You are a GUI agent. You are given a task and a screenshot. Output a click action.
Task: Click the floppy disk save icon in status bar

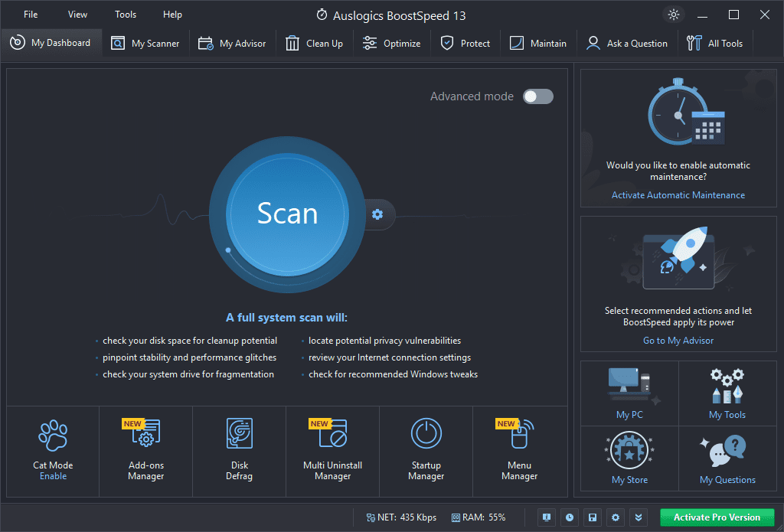coord(593,517)
